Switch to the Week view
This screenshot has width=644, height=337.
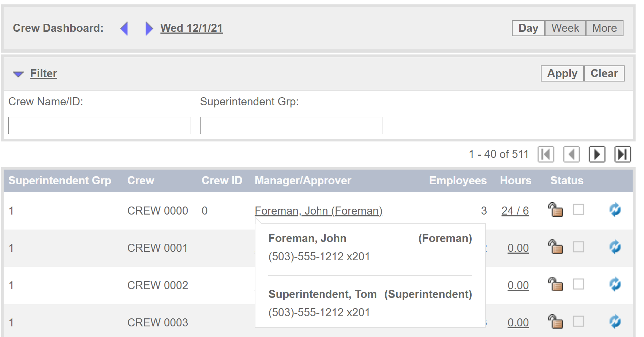coord(565,28)
